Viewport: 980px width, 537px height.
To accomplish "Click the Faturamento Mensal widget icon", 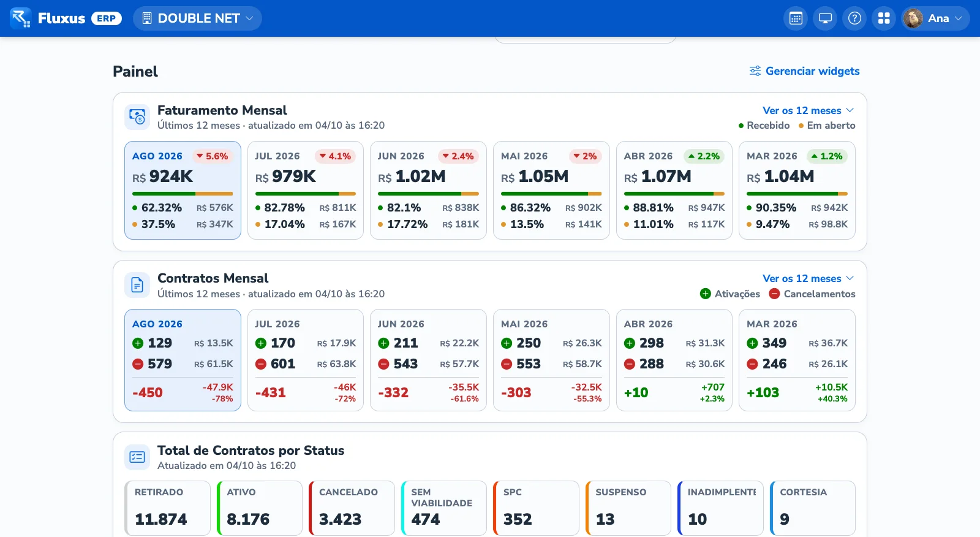I will click(x=137, y=116).
